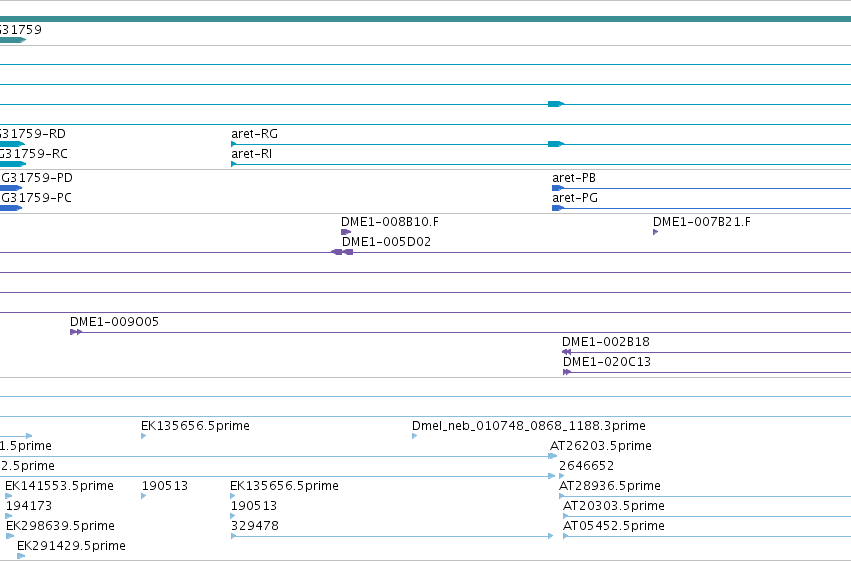The image size is (851, 561).
Task: Select the G31759-RD transcript label
Action: pos(33,133)
